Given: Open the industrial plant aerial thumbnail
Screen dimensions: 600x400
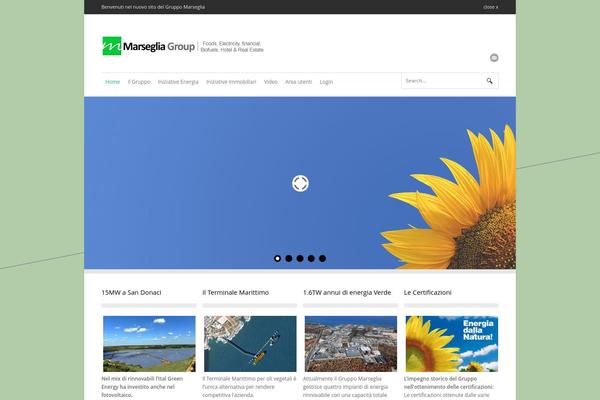Looking at the screenshot, I should point(351,344).
